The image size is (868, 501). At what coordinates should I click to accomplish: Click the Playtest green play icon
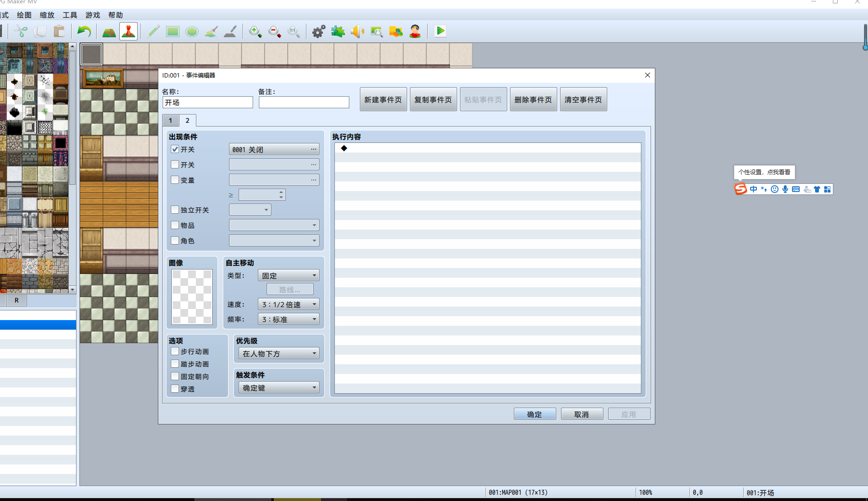(440, 32)
